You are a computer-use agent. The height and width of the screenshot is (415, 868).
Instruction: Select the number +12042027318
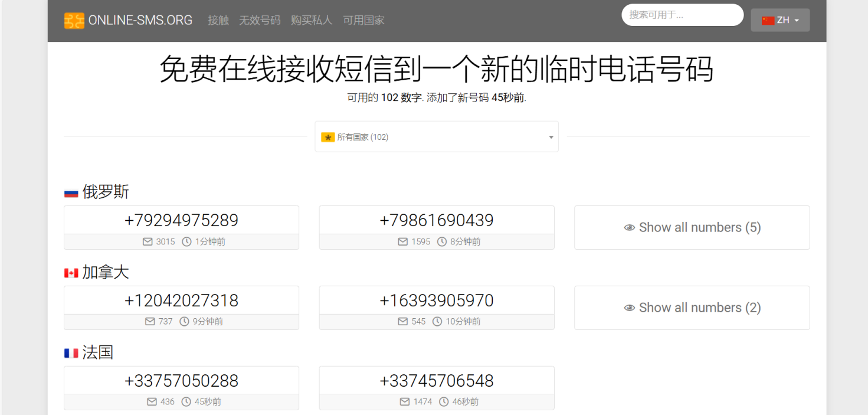pyautogui.click(x=181, y=300)
